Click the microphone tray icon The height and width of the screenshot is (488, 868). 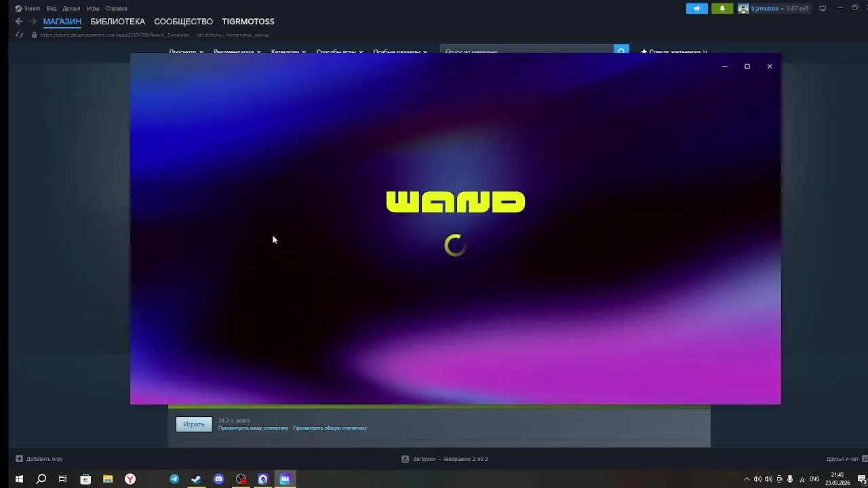[790, 479]
